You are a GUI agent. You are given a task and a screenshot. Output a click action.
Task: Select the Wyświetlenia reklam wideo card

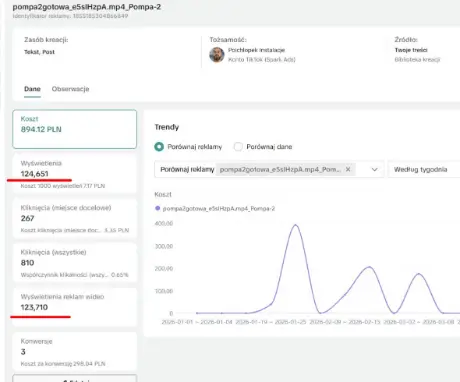click(x=75, y=307)
